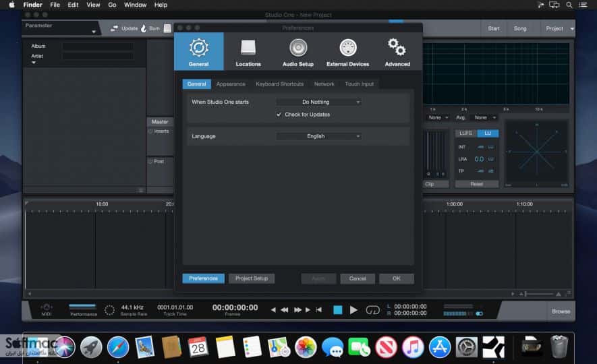Click the Browse button
The width and height of the screenshot is (597, 364).
[561, 311]
